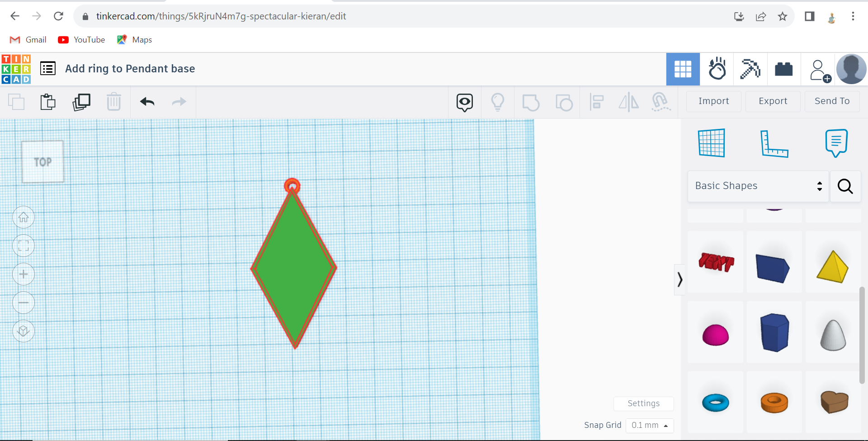This screenshot has height=441, width=868.
Task: Ungroup the selected shapes
Action: tap(564, 102)
